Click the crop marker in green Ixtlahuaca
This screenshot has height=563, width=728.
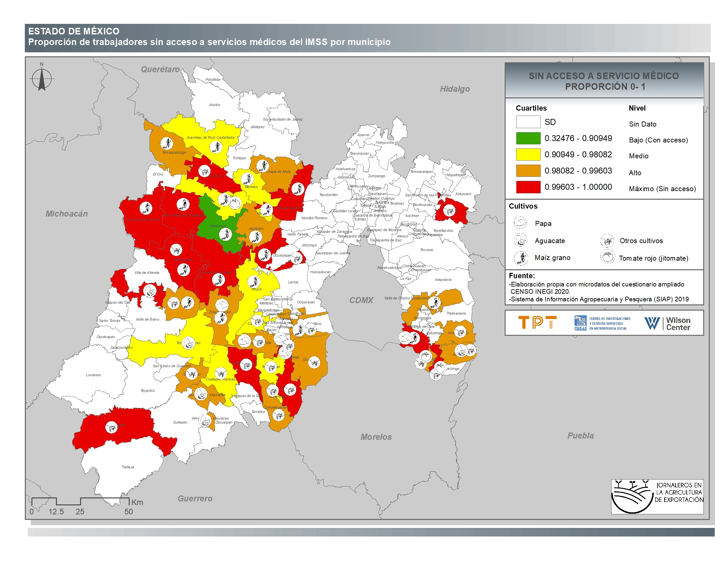tap(226, 234)
